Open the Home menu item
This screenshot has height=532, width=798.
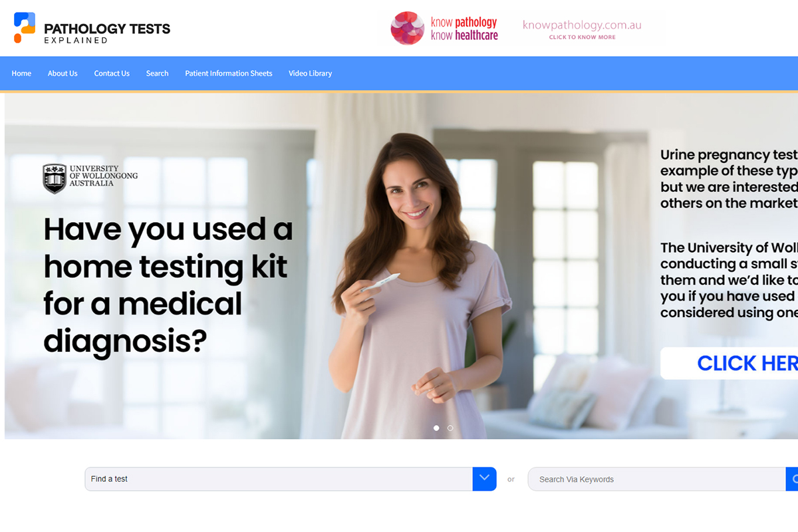(x=21, y=73)
